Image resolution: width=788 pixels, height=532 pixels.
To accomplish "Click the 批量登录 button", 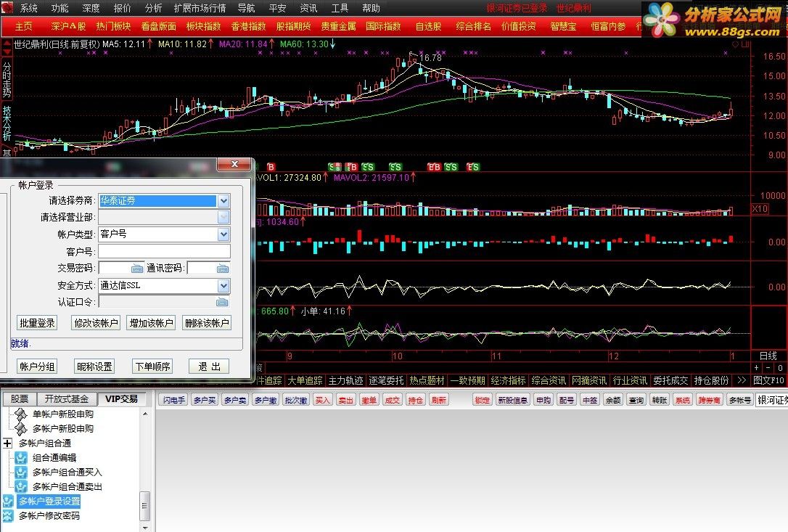I will click(37, 323).
